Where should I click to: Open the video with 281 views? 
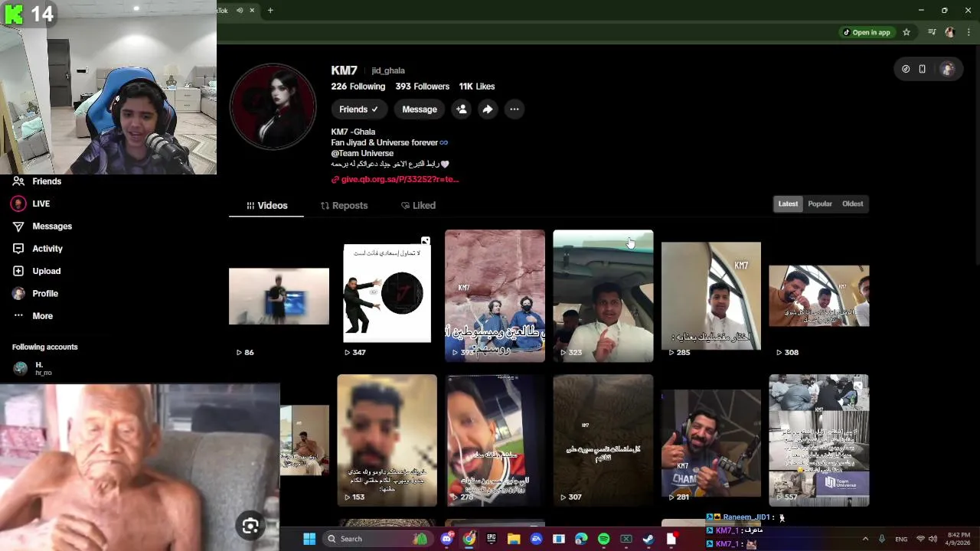[711, 440]
